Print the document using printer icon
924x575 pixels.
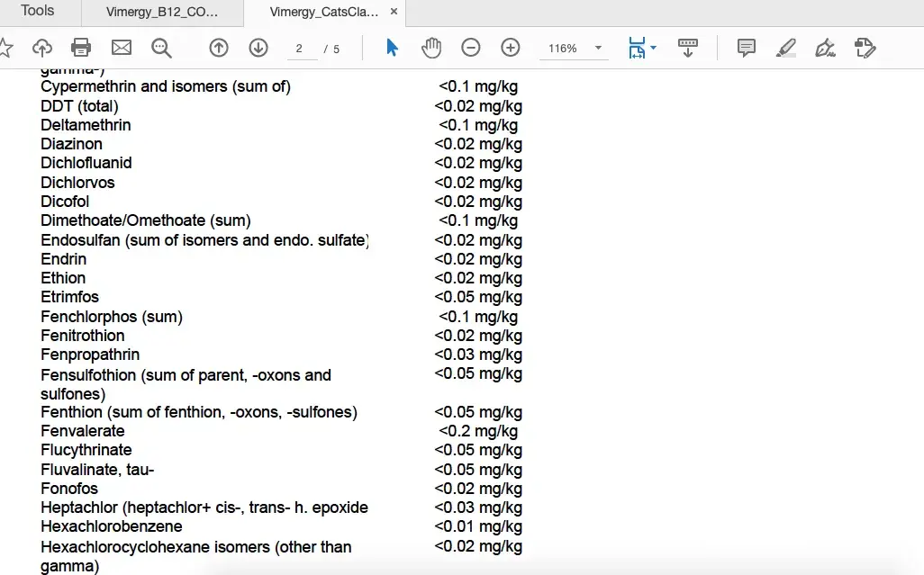coord(81,48)
